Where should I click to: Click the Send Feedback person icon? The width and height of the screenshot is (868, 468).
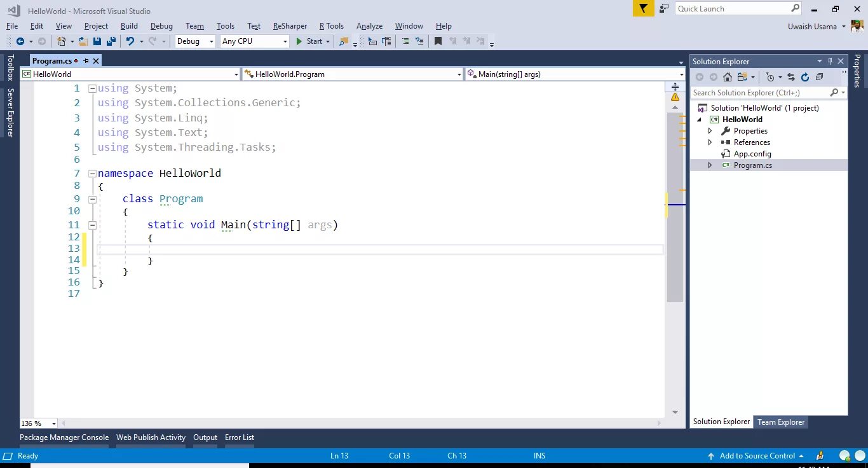tap(664, 8)
